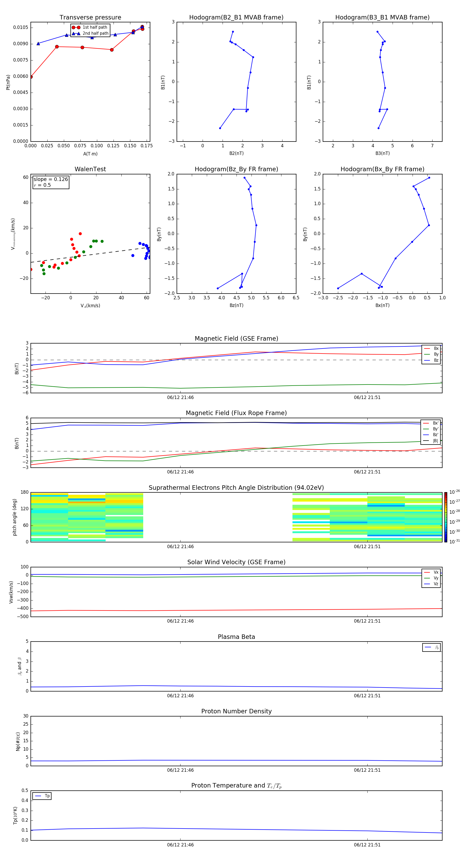Click the Bz legend entry in GSE panel
The height and width of the screenshot is (868, 473).
[x=431, y=360]
